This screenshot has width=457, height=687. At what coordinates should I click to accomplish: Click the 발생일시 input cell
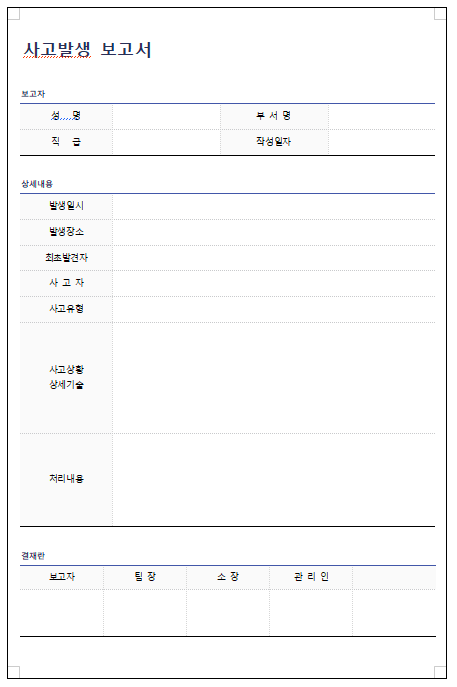274,207
